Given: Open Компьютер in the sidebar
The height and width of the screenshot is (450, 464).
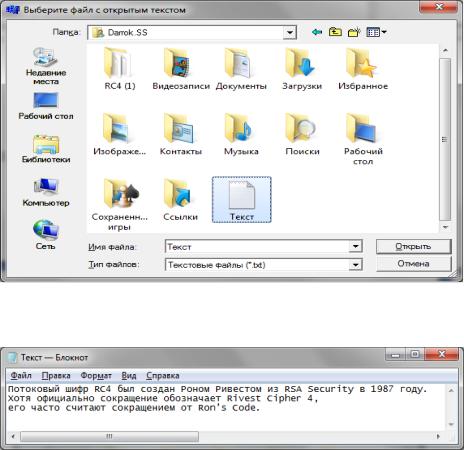Looking at the screenshot, I should click(x=46, y=192).
